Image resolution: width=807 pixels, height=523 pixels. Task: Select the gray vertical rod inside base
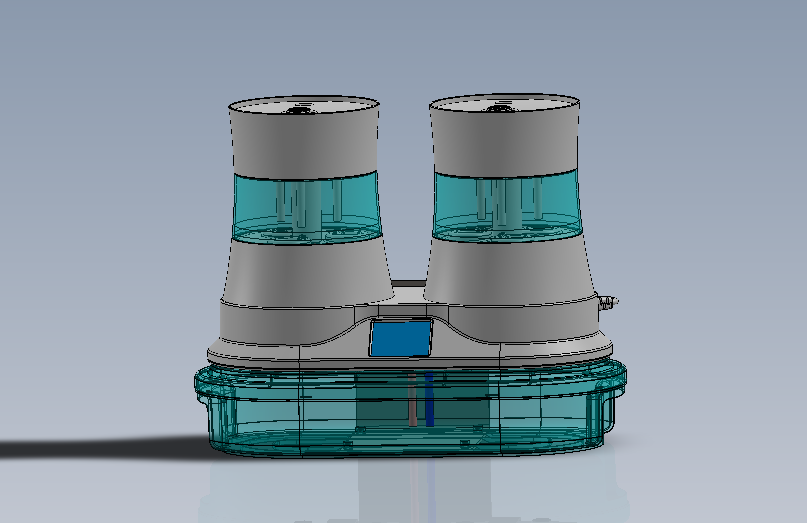tap(411, 399)
